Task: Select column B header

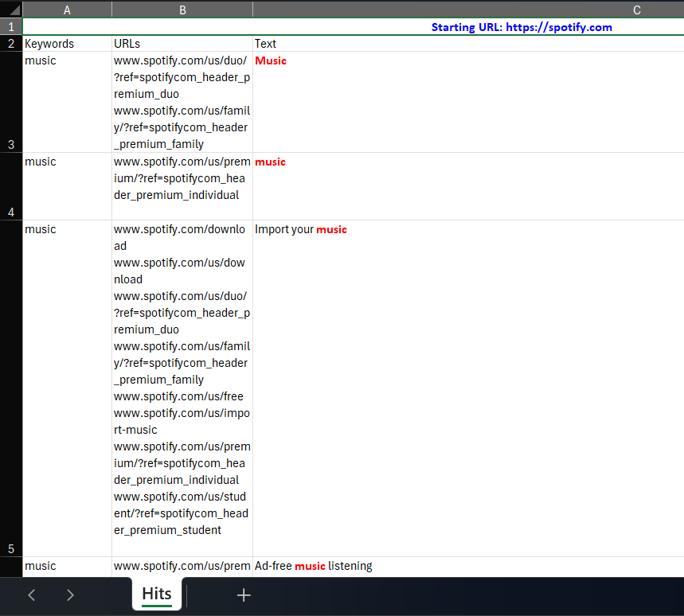Action: click(182, 10)
